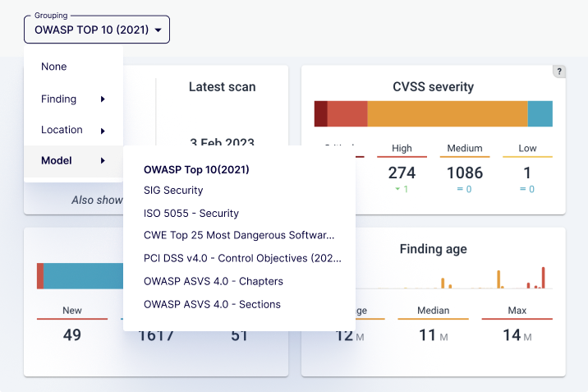Image resolution: width=588 pixels, height=392 pixels.
Task: Open the Finding submenu
Action: (x=74, y=99)
